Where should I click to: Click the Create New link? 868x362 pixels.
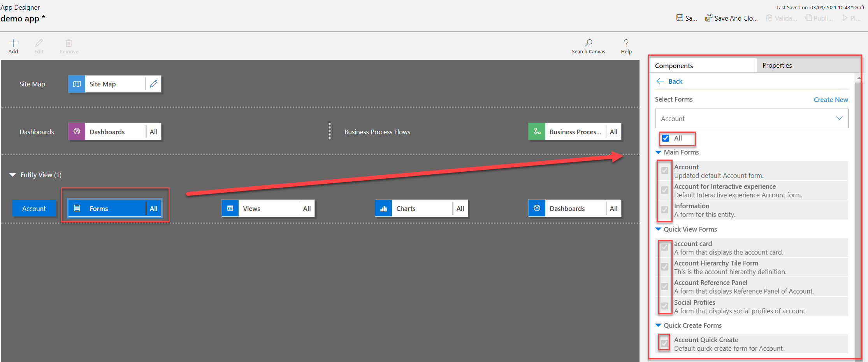831,99
